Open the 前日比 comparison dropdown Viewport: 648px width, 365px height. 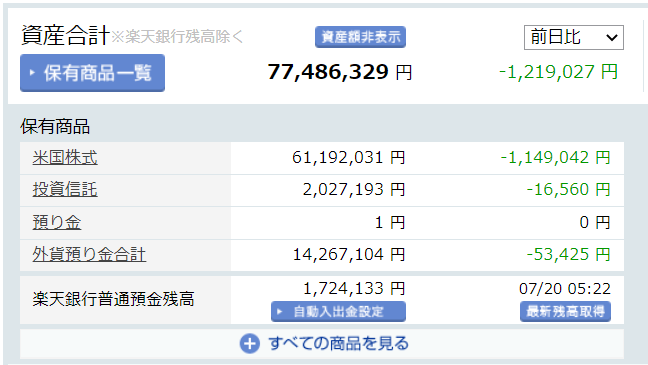[574, 38]
